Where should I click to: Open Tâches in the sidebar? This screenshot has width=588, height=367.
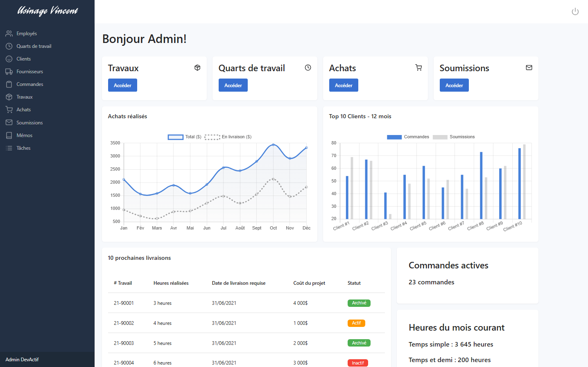click(23, 148)
